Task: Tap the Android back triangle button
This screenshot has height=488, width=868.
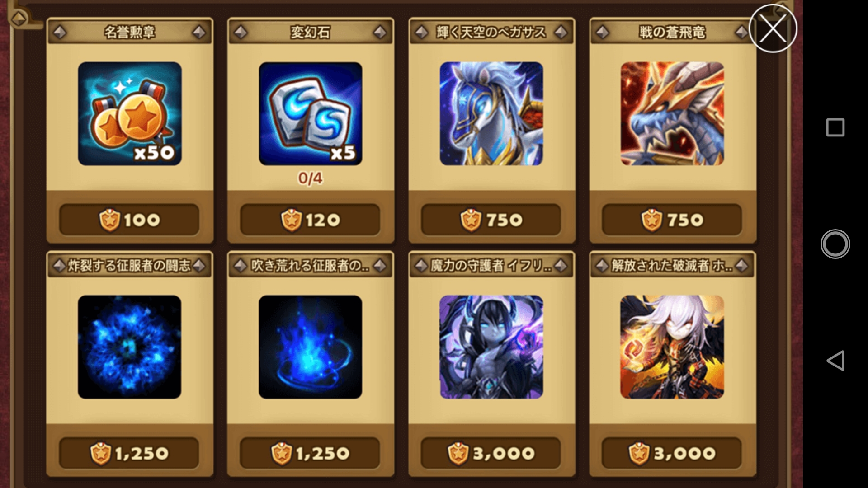Action: (835, 361)
